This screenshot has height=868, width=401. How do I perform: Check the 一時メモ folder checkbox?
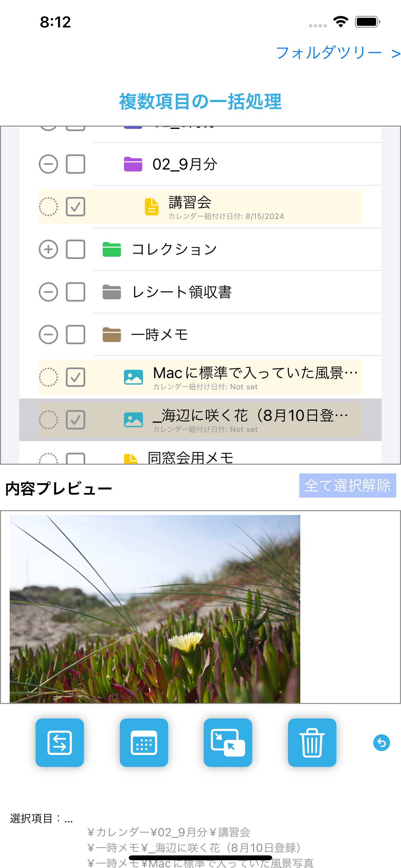(76, 335)
